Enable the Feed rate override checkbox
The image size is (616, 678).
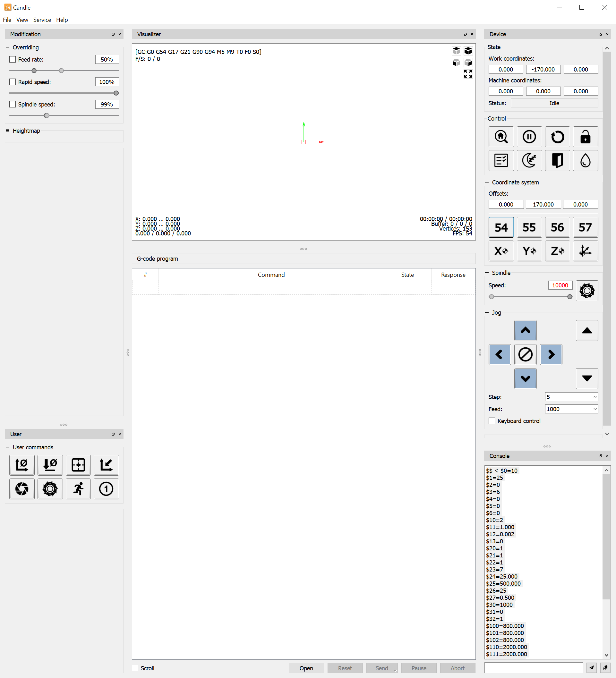[x=13, y=60]
